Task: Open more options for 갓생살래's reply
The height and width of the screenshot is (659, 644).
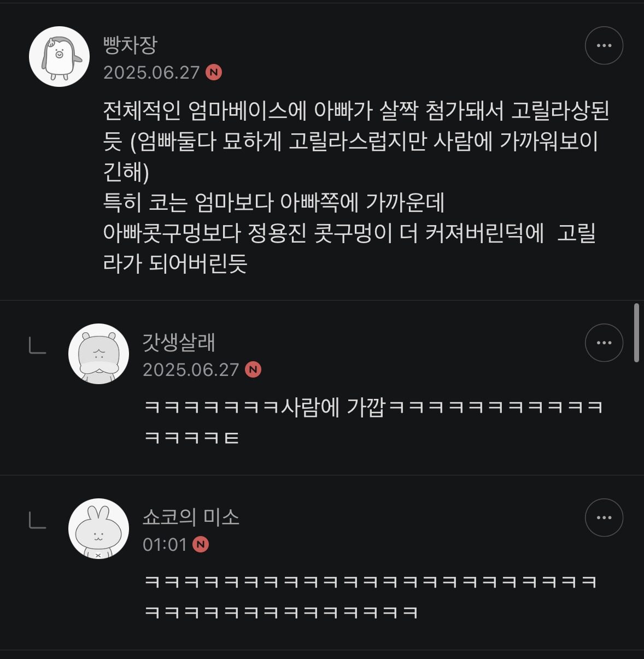Action: [x=604, y=343]
